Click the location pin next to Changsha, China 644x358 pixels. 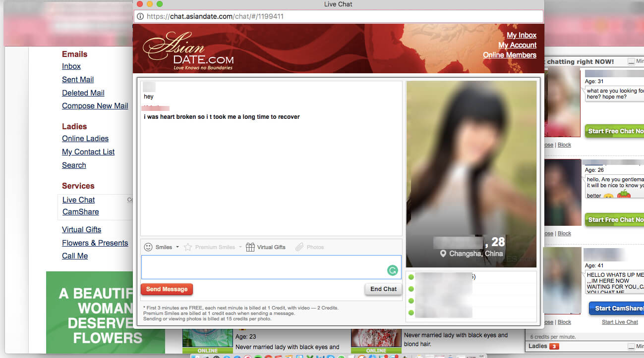coord(443,254)
